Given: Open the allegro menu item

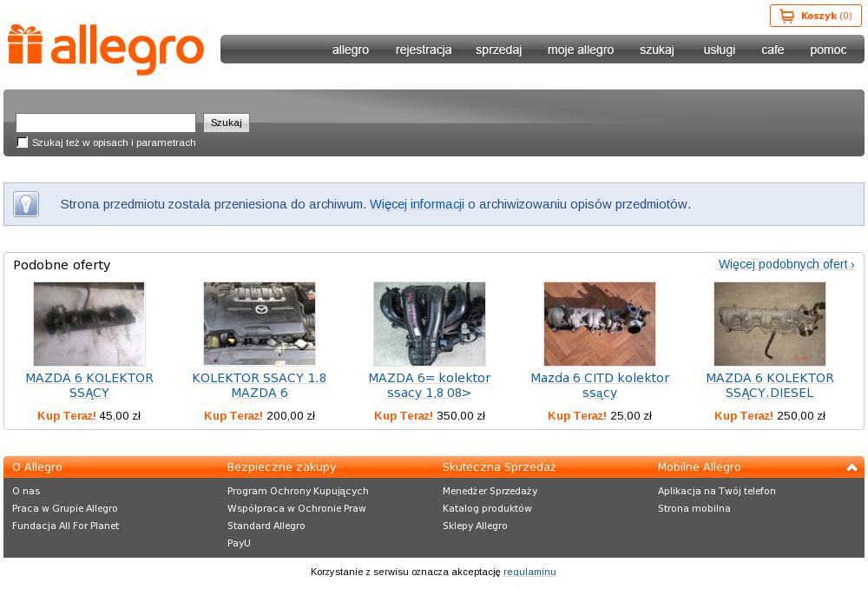Looking at the screenshot, I should tap(351, 50).
